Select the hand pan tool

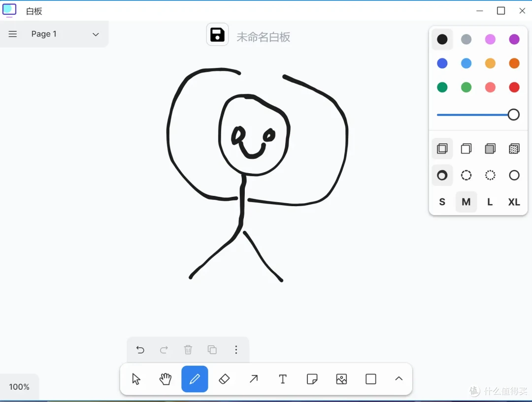(x=166, y=379)
